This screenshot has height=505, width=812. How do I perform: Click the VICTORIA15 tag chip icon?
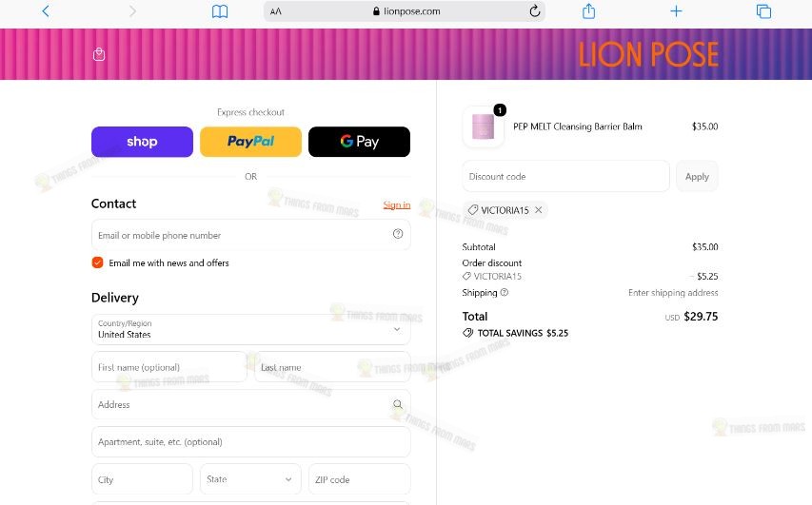click(473, 210)
